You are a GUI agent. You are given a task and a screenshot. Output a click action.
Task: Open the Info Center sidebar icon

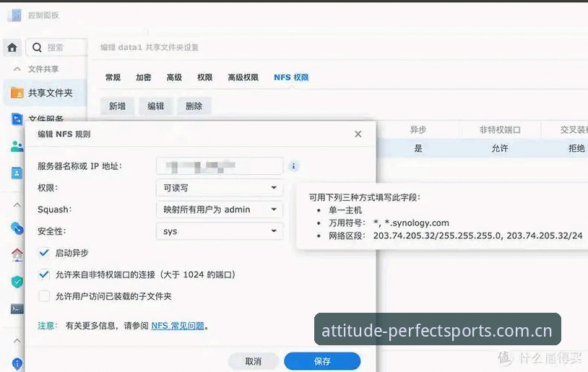click(x=17, y=363)
